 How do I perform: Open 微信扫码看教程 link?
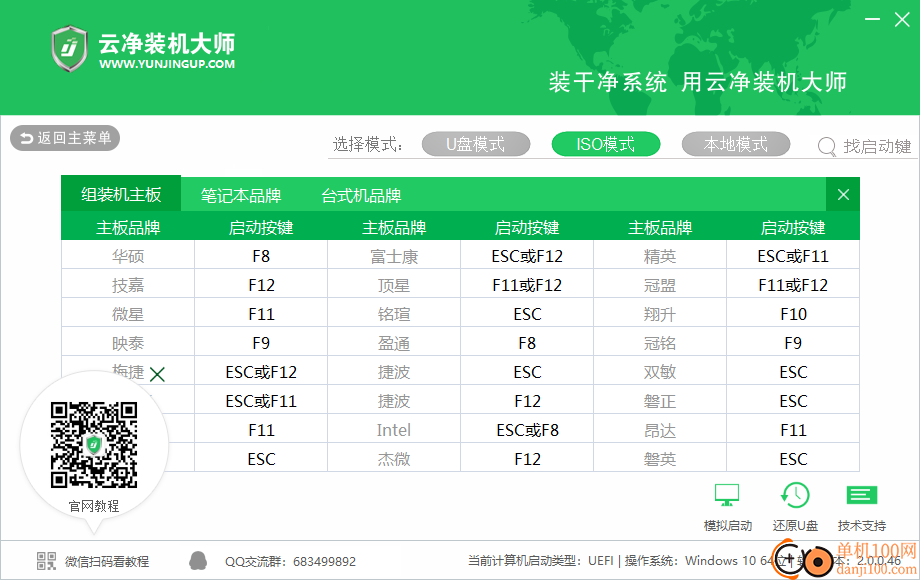(107, 562)
